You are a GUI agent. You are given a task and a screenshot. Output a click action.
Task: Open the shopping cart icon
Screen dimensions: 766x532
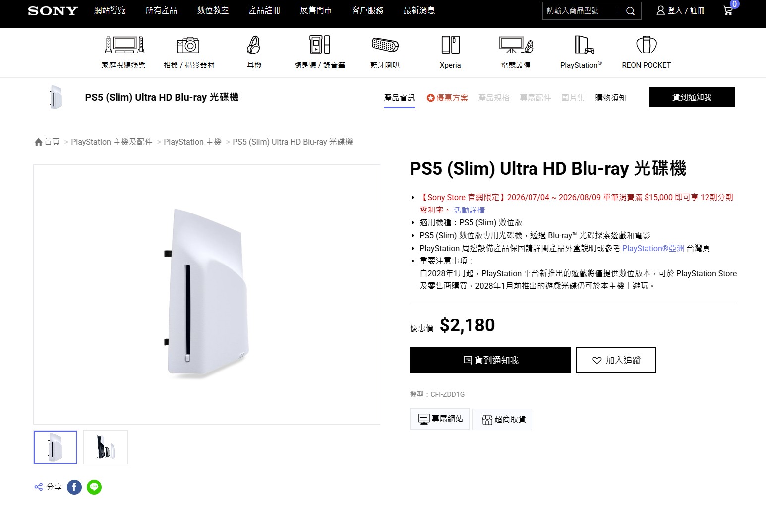click(x=728, y=11)
